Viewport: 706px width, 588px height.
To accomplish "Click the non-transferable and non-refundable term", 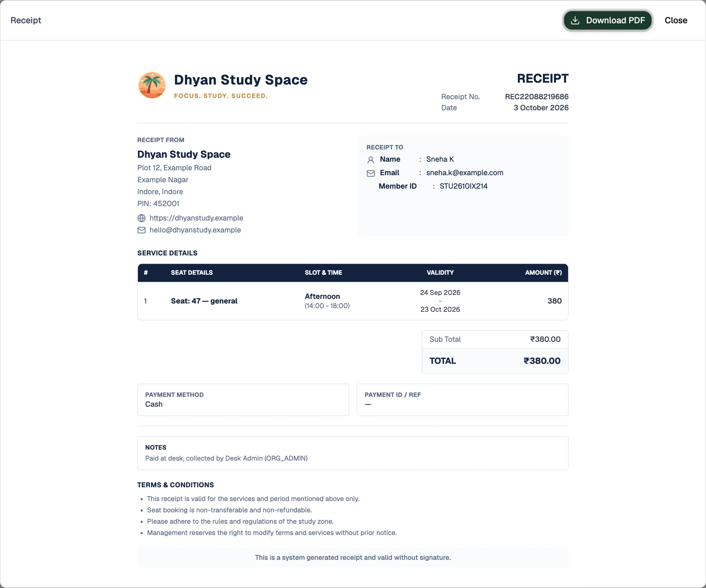I will [x=229, y=510].
